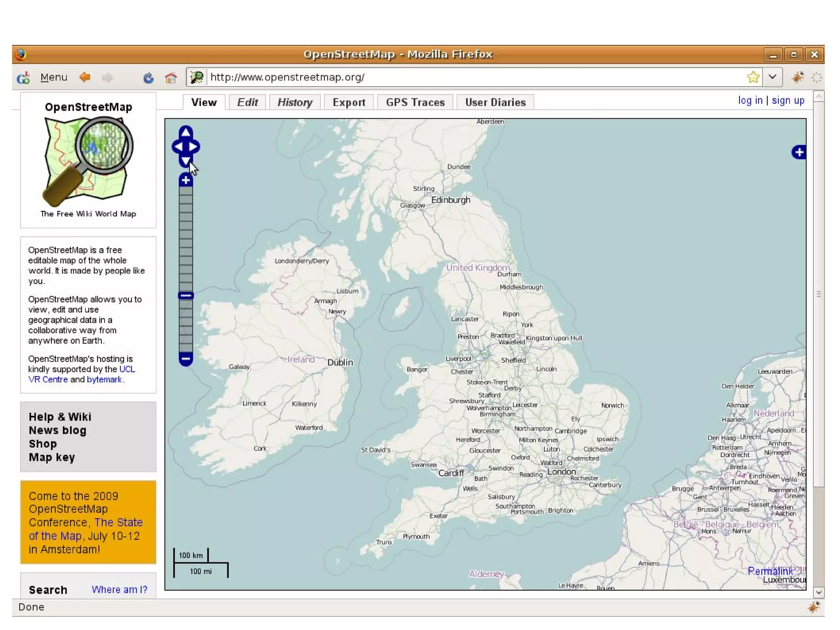This screenshot has width=840, height=630.
Task: Reload the page with the refresh icon
Action: [148, 77]
